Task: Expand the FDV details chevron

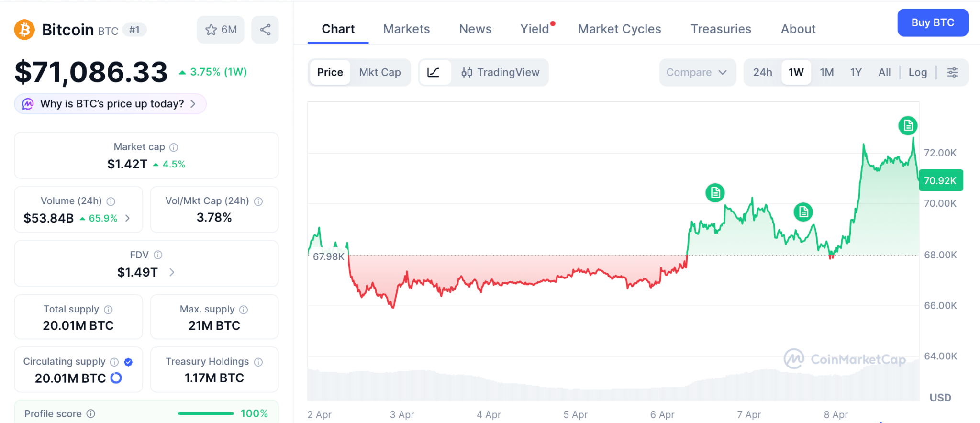Action: click(x=172, y=272)
